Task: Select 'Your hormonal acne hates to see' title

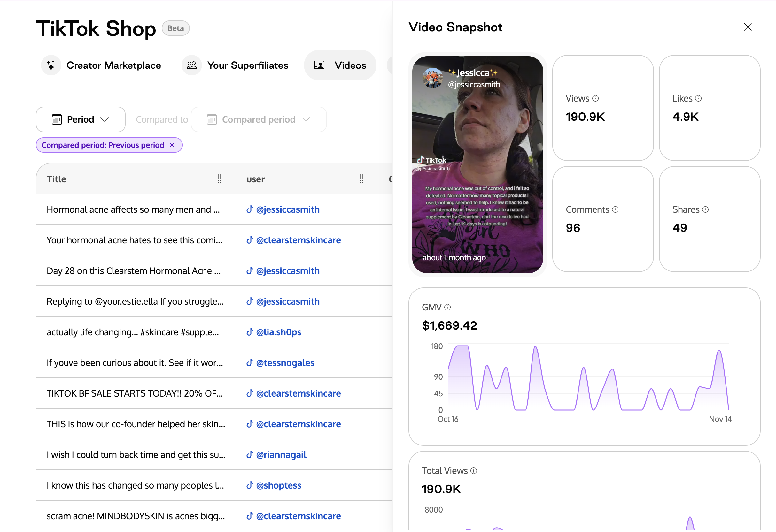Action: [134, 240]
